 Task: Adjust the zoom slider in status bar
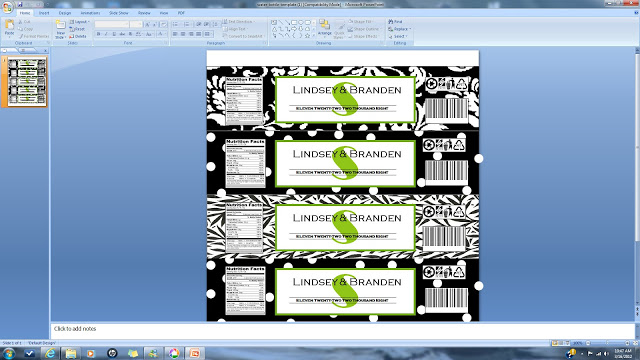click(608, 343)
